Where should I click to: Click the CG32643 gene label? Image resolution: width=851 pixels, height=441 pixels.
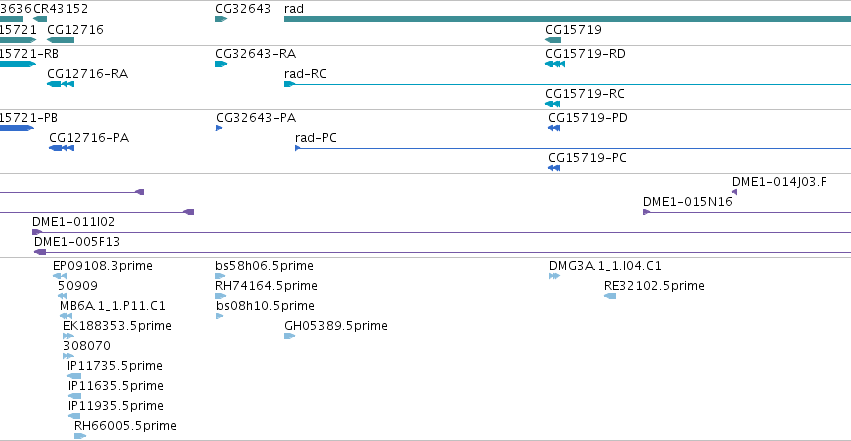243,9
